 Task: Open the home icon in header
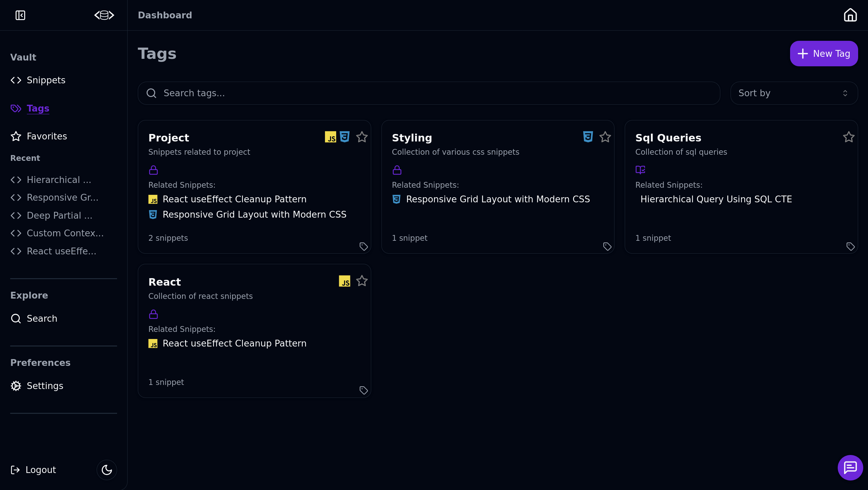point(850,15)
